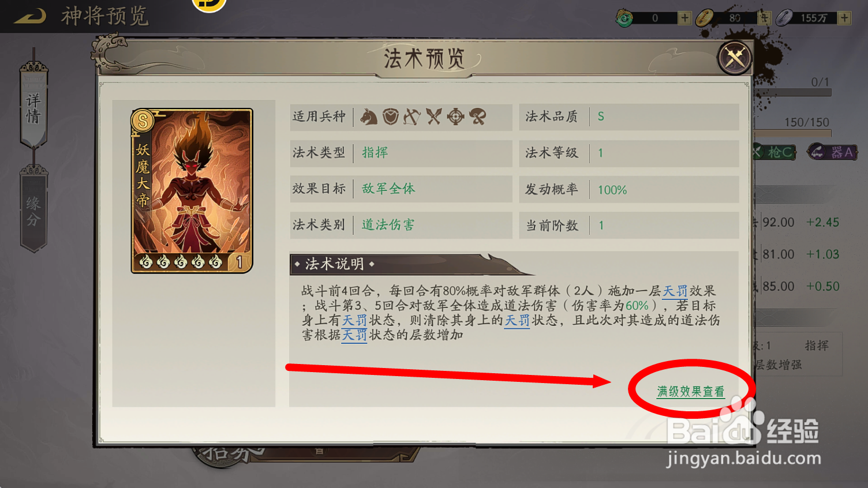Add jade currency with plus button
Screen dimensions: 868x488
click(x=684, y=18)
